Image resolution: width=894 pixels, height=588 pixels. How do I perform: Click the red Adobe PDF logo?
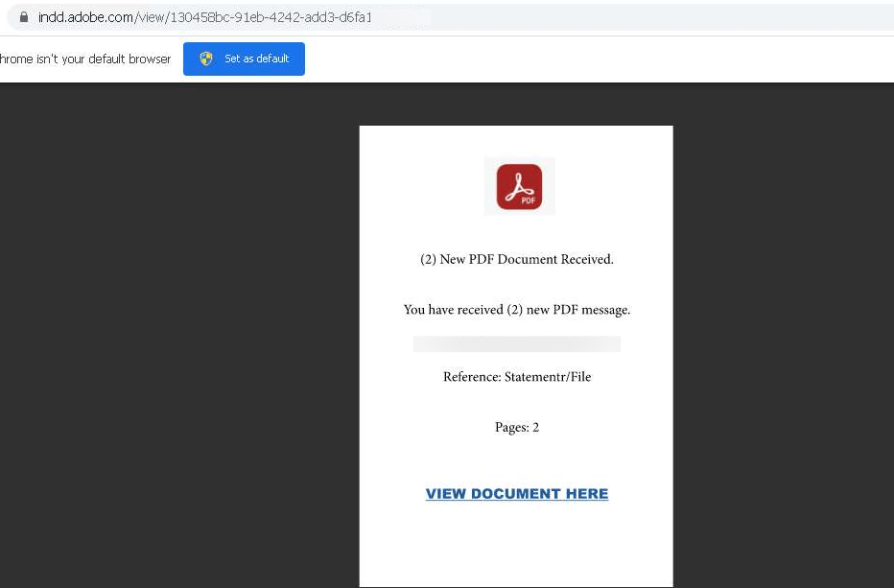[519, 185]
